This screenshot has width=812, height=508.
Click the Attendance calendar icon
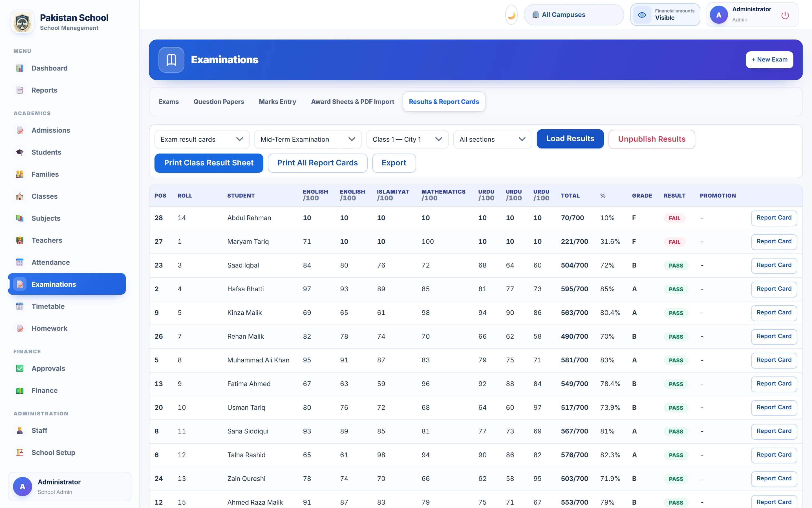pos(20,262)
